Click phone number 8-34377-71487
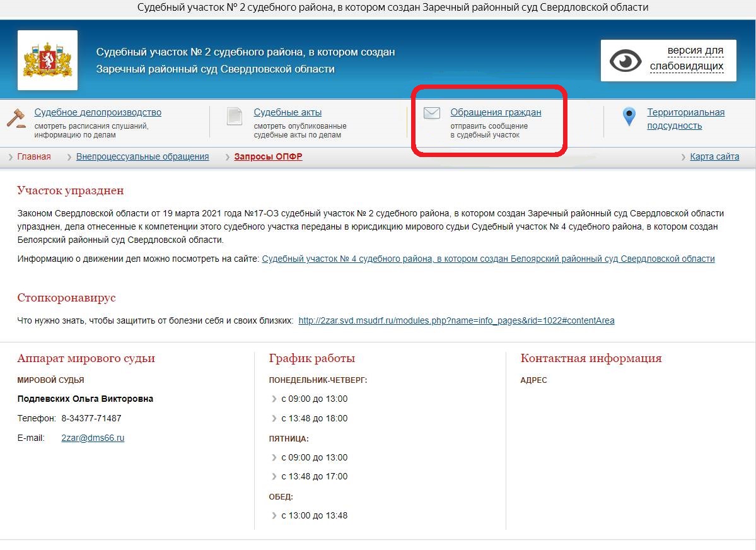 (x=91, y=418)
